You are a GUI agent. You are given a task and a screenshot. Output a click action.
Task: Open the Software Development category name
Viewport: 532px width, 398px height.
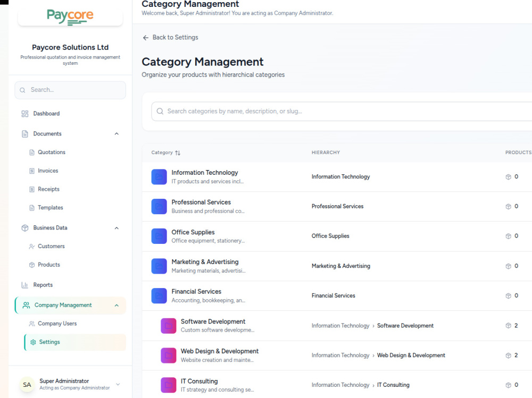(x=213, y=321)
